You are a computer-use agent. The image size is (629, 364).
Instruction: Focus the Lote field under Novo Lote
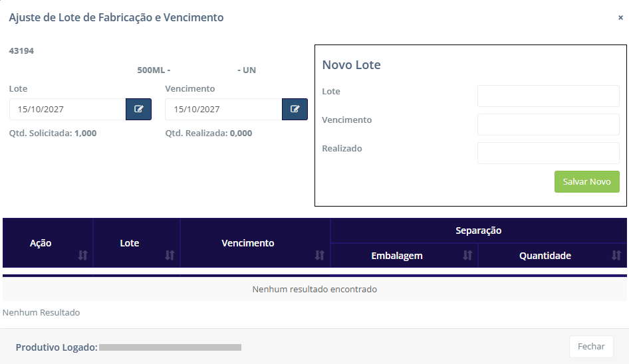pyautogui.click(x=548, y=96)
